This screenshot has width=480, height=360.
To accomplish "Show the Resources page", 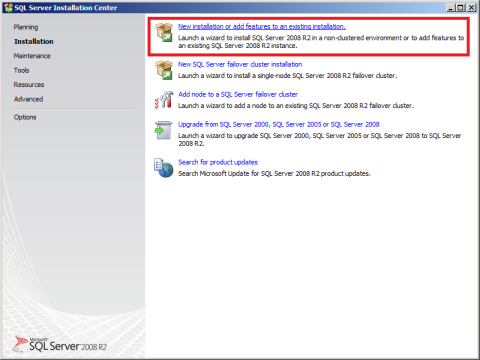I will point(29,84).
